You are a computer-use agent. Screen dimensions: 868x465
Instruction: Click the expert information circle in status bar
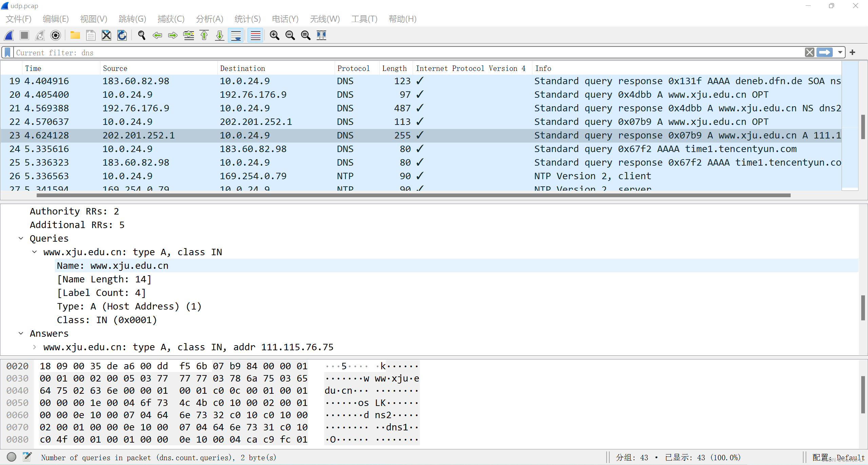point(12,457)
